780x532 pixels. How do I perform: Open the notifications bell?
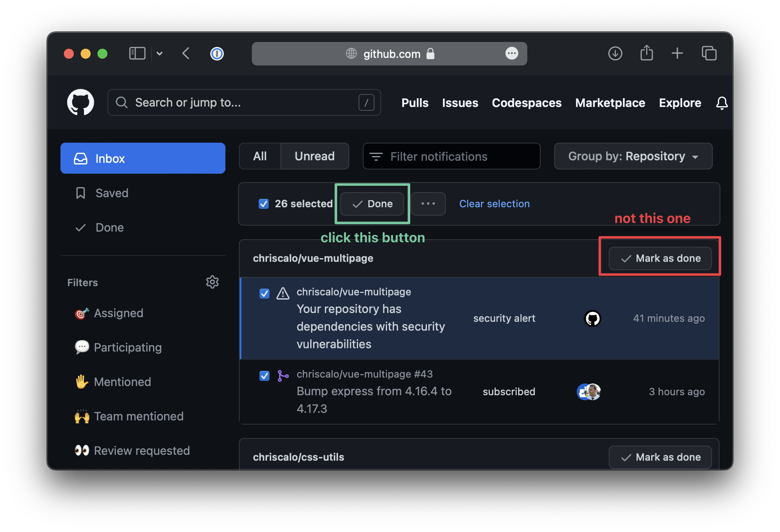pyautogui.click(x=722, y=103)
